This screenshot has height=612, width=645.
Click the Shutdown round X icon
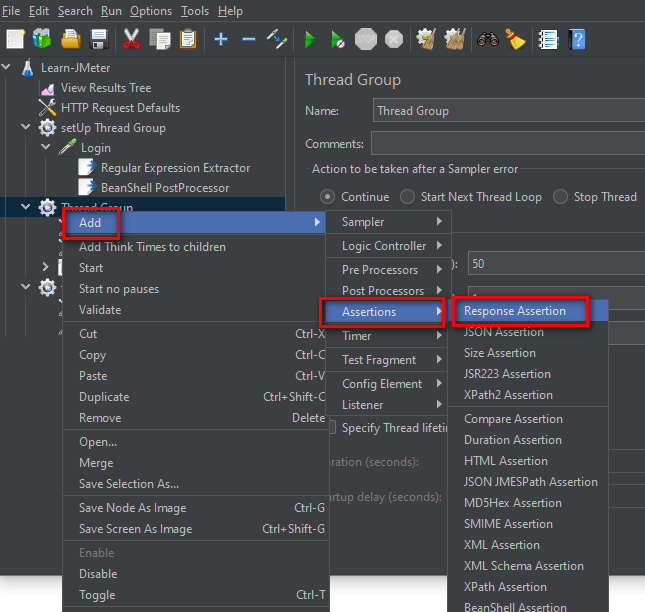pyautogui.click(x=394, y=39)
